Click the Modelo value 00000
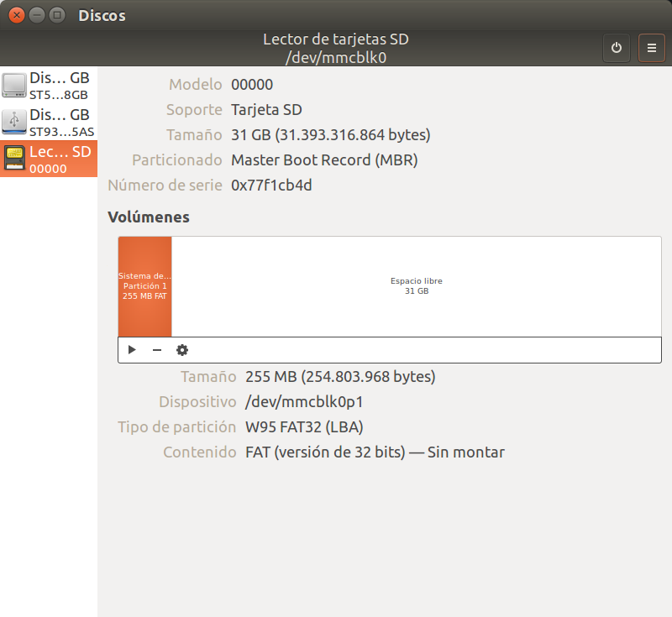The width and height of the screenshot is (672, 617). point(252,85)
